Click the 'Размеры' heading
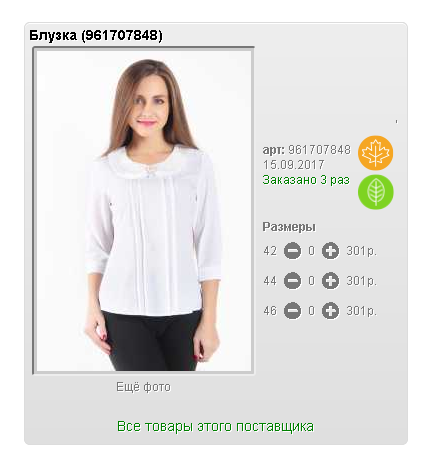Image resolution: width=424 pixels, height=453 pixels. pos(289,227)
